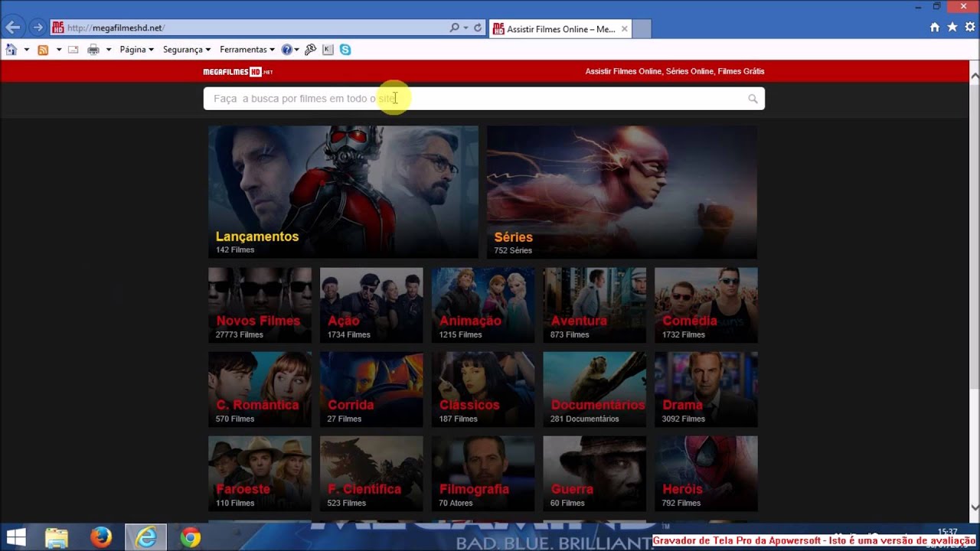Open browser Settings gear icon
Image resolution: width=980 pixels, height=551 pixels.
click(970, 27)
